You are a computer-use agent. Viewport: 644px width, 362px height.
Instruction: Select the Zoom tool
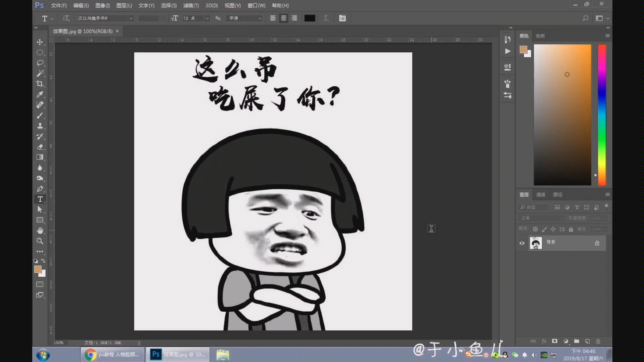pyautogui.click(x=40, y=241)
